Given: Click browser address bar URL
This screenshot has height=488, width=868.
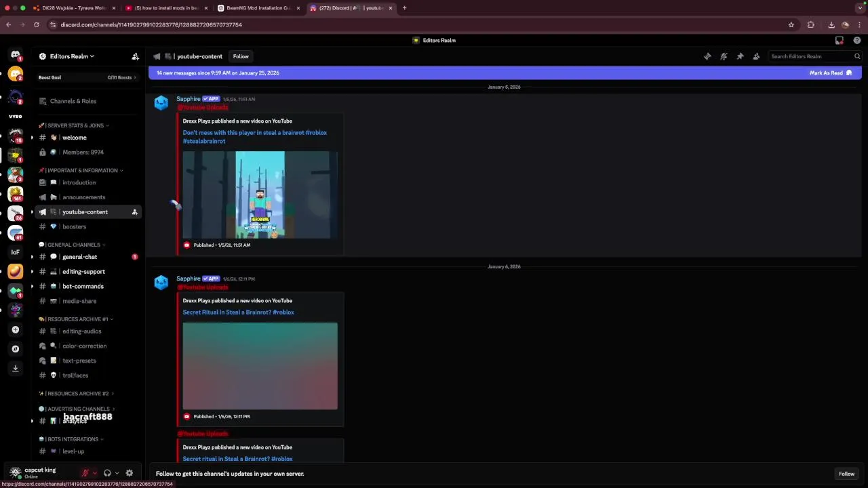Looking at the screenshot, I should [x=151, y=24].
